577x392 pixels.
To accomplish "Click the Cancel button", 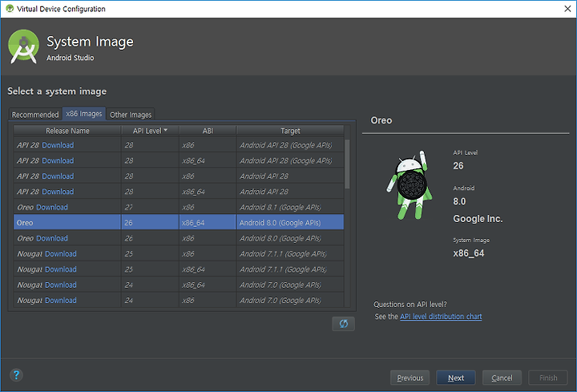I will pos(502,378).
